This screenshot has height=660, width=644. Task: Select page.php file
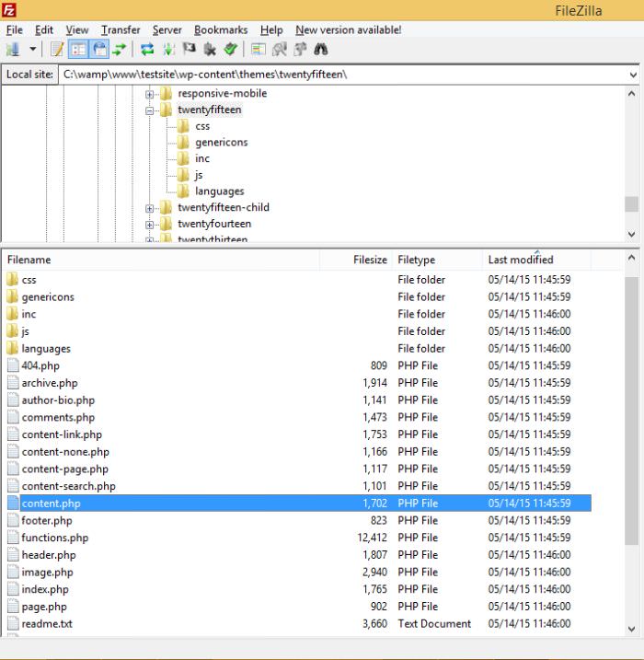point(297,607)
